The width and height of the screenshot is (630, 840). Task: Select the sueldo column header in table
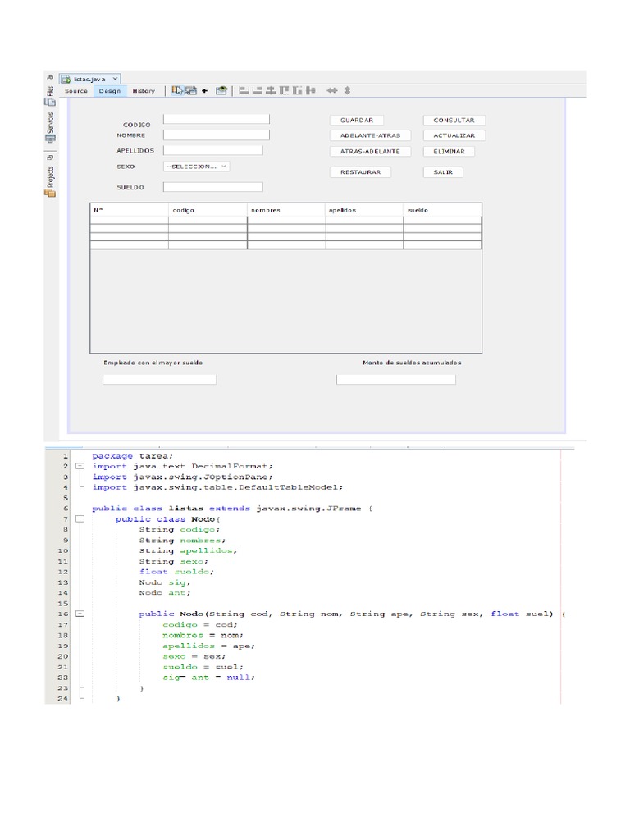(441, 210)
